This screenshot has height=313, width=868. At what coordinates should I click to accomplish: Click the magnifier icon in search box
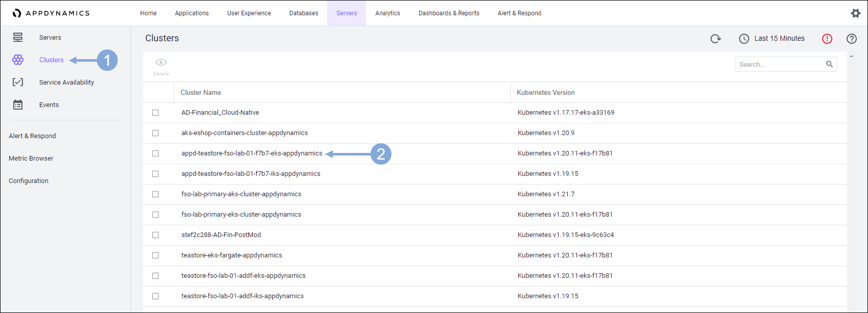829,64
